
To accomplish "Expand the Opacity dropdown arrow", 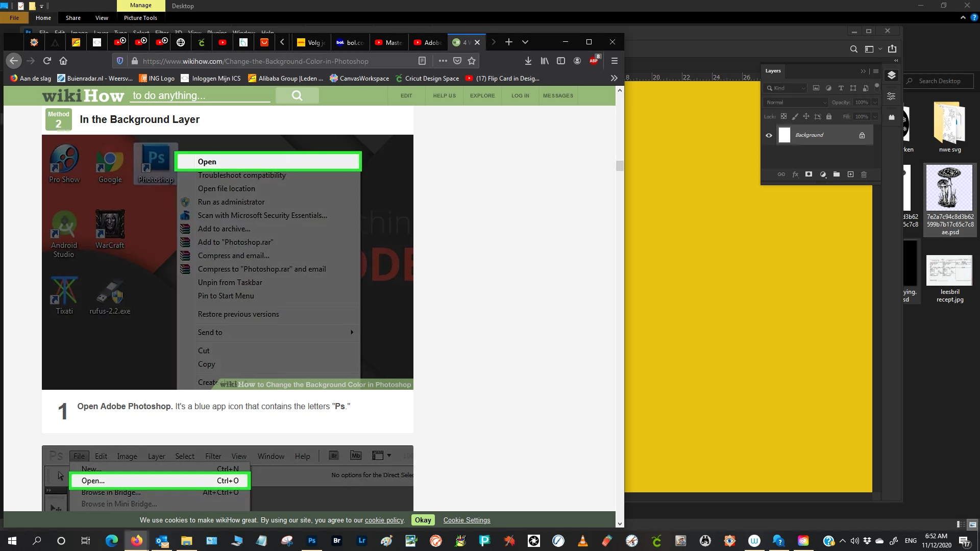I will coord(875,103).
